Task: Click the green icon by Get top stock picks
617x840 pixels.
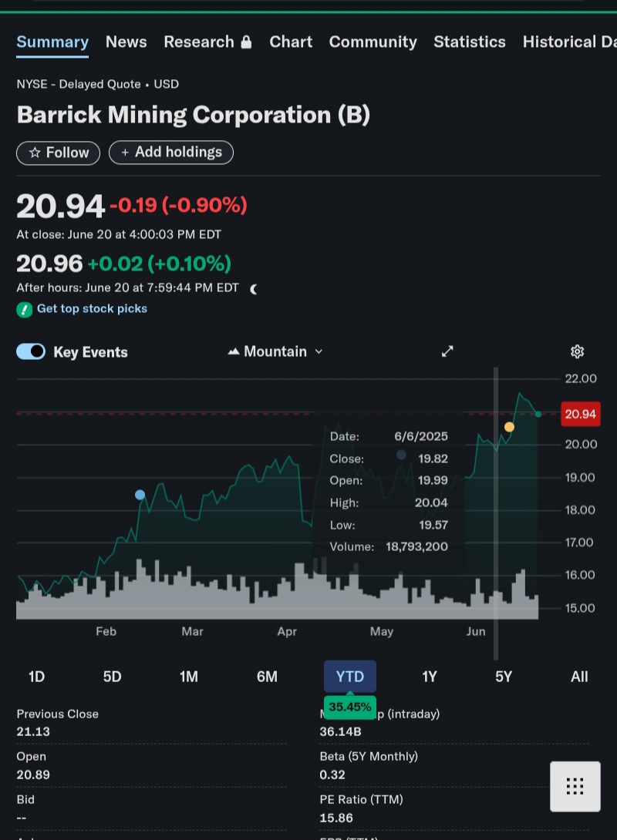Action: (x=25, y=310)
